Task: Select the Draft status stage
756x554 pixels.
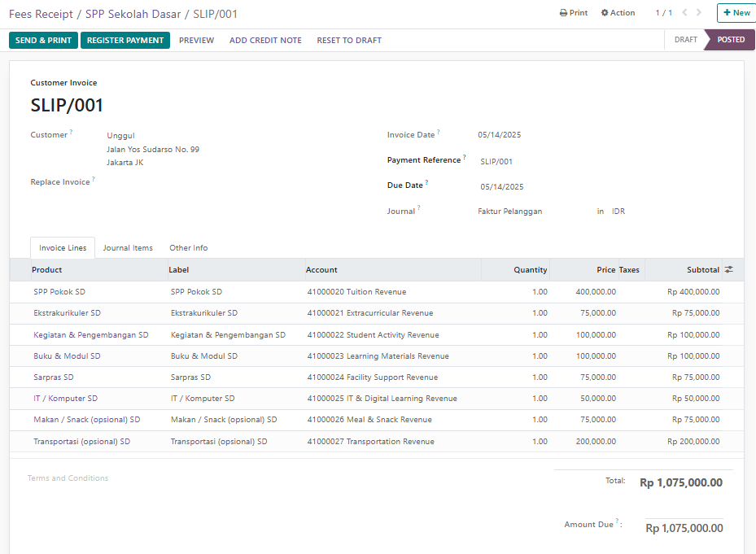Action: [x=685, y=40]
